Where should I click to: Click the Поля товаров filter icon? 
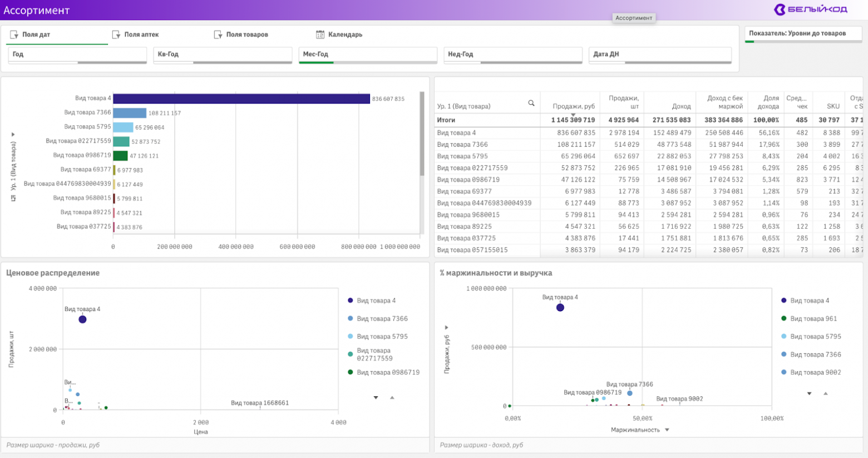click(218, 35)
